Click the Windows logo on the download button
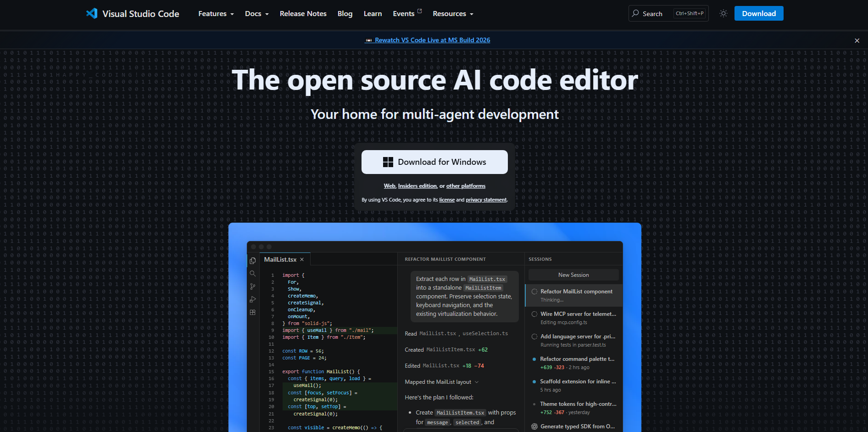The width and height of the screenshot is (868, 432). pyautogui.click(x=388, y=162)
